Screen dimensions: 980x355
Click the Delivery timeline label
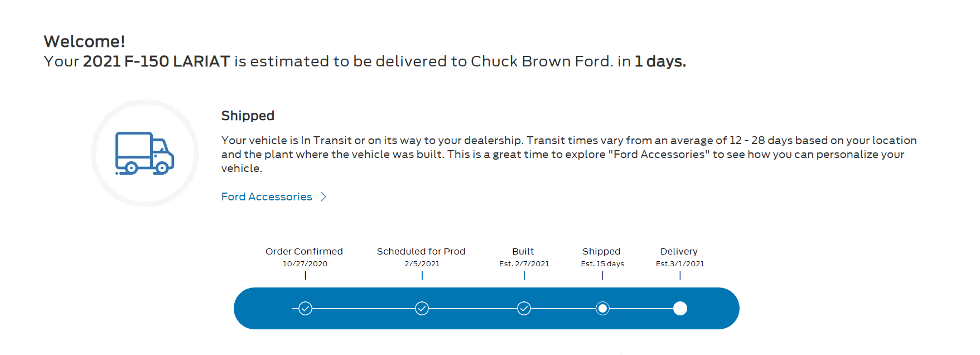coord(679,252)
